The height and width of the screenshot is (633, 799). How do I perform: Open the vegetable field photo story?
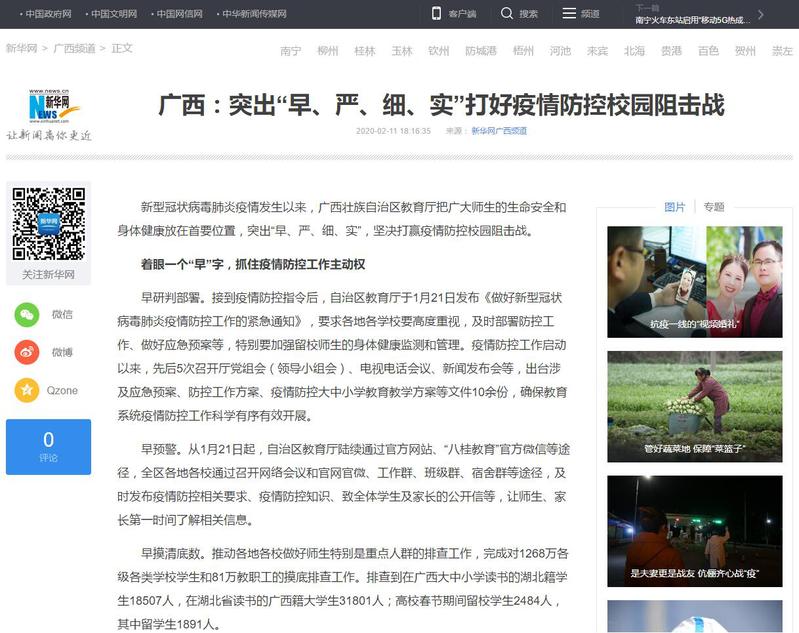[x=694, y=405]
